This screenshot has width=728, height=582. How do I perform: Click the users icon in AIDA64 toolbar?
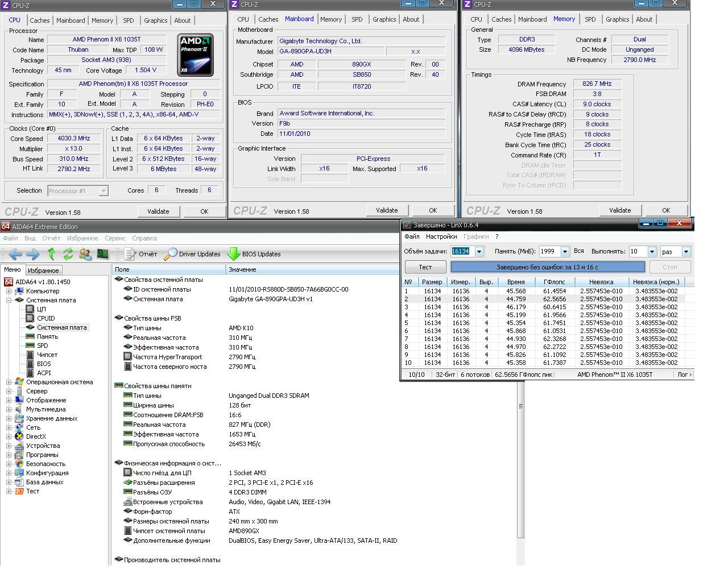pos(85,254)
